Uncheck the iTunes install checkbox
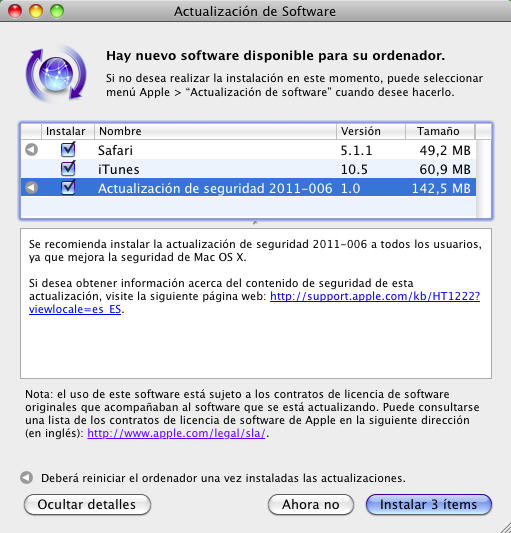Image resolution: width=511 pixels, height=533 pixels. point(68,169)
